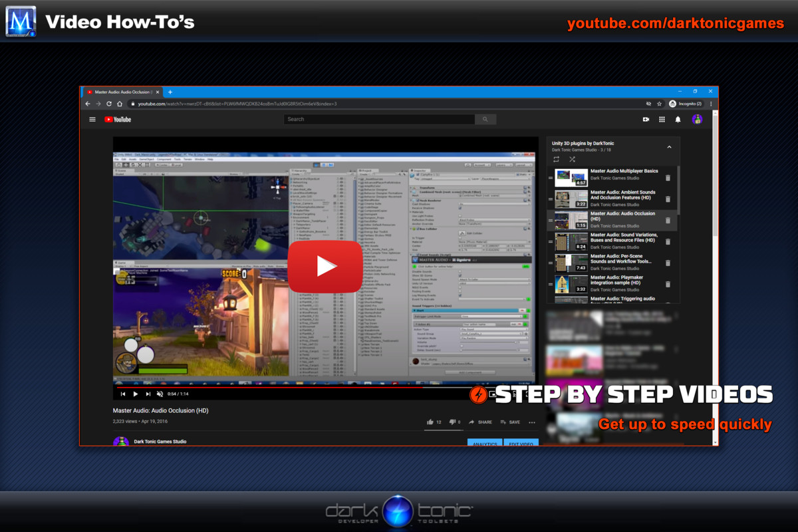798x532 pixels.
Task: Click the magnifier search button
Action: tap(485, 119)
